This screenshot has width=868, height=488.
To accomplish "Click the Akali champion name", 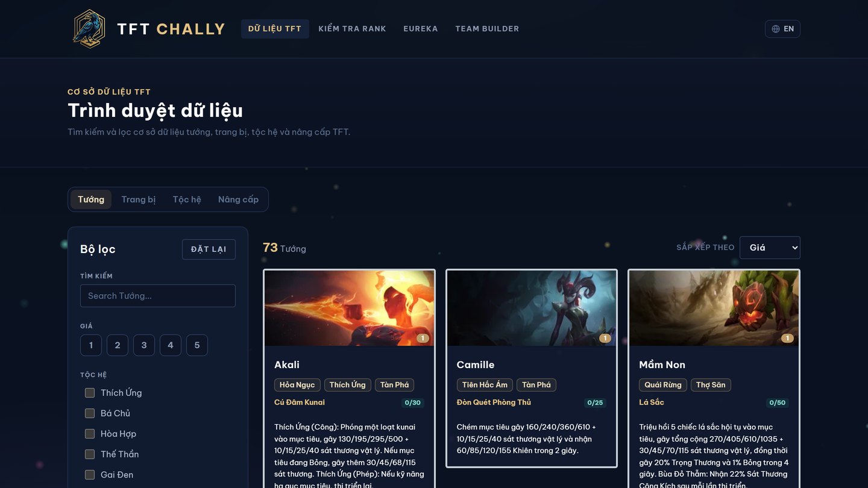I will click(287, 364).
